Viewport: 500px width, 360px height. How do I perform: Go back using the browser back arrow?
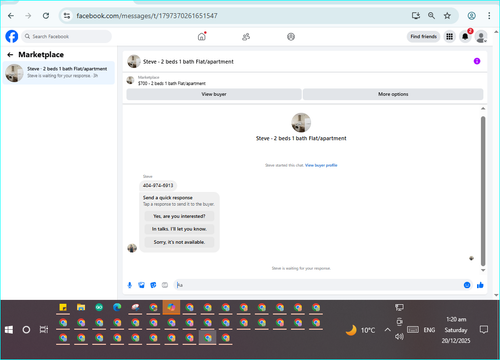point(11,16)
